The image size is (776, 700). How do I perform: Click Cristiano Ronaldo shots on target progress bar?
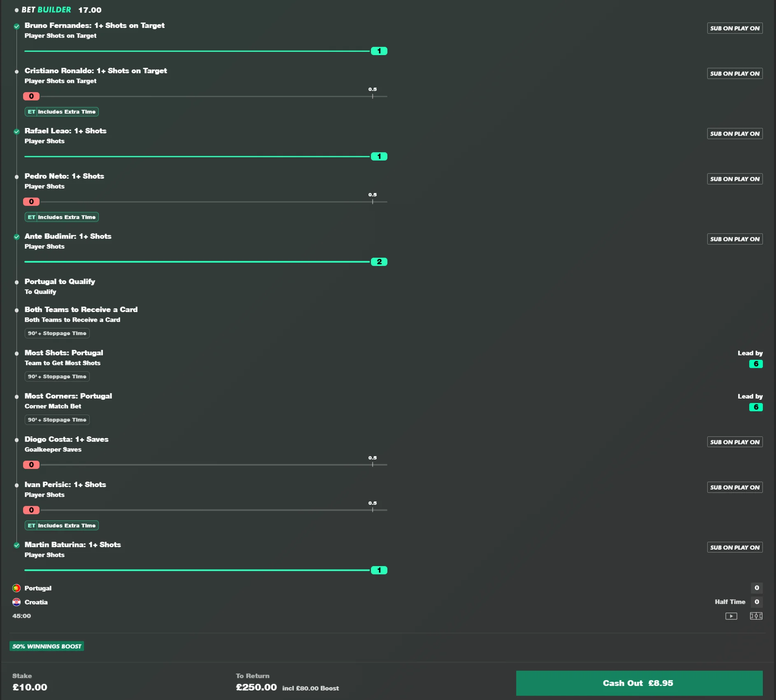click(x=205, y=96)
